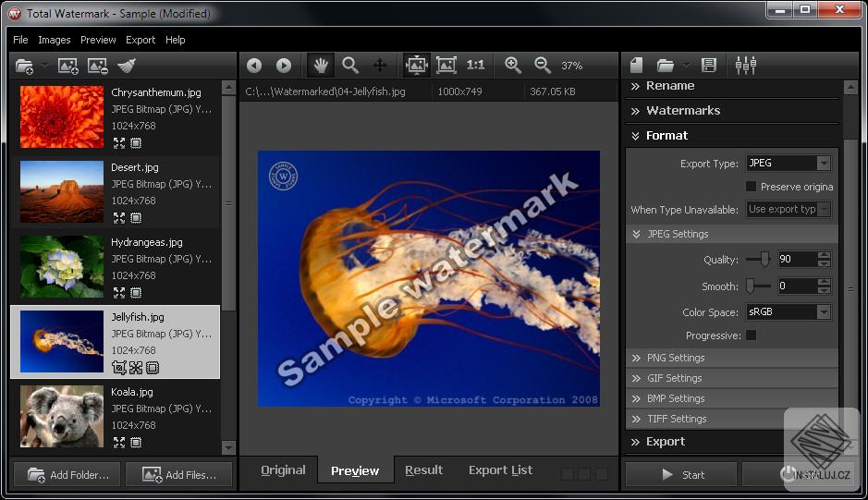Image resolution: width=868 pixels, height=500 pixels.
Task: Click the add image icon in left toolbar
Action: tap(68, 67)
